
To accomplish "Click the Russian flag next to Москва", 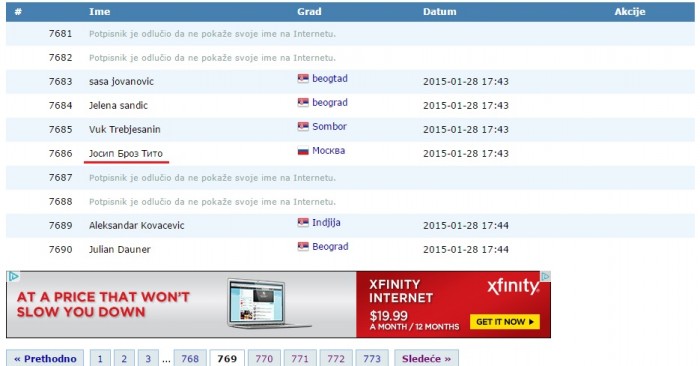I will [x=303, y=151].
